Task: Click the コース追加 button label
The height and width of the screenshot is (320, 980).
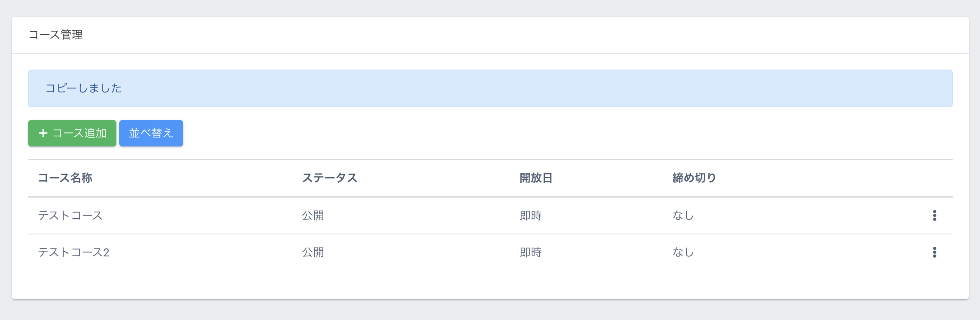Action: coord(80,133)
